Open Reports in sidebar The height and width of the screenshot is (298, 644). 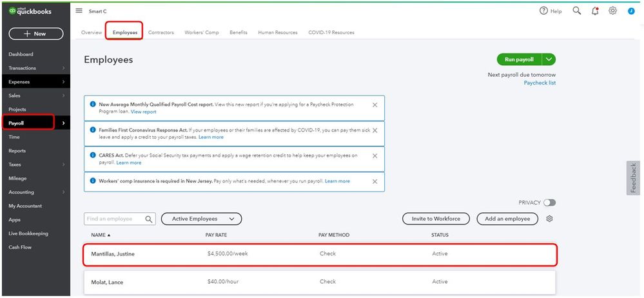point(17,151)
